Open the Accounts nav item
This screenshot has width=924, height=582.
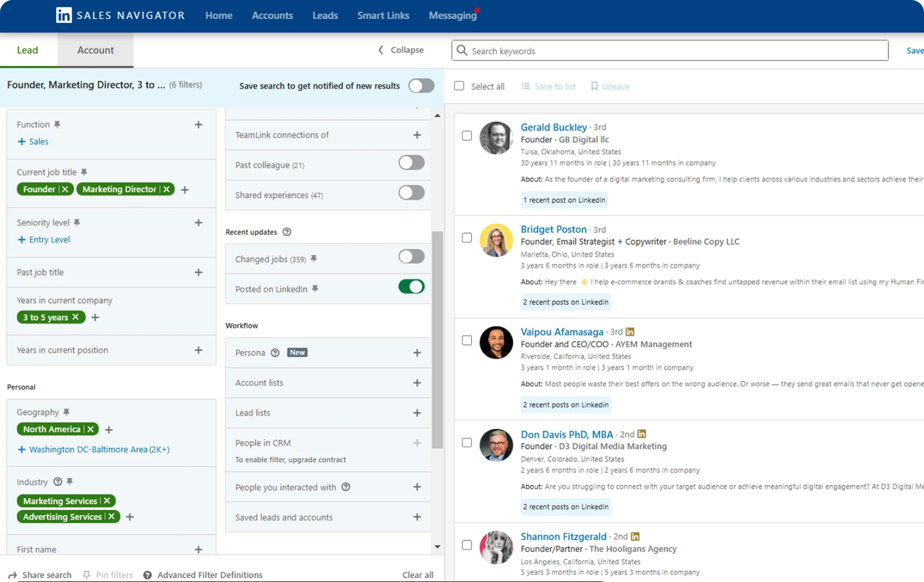coord(272,15)
